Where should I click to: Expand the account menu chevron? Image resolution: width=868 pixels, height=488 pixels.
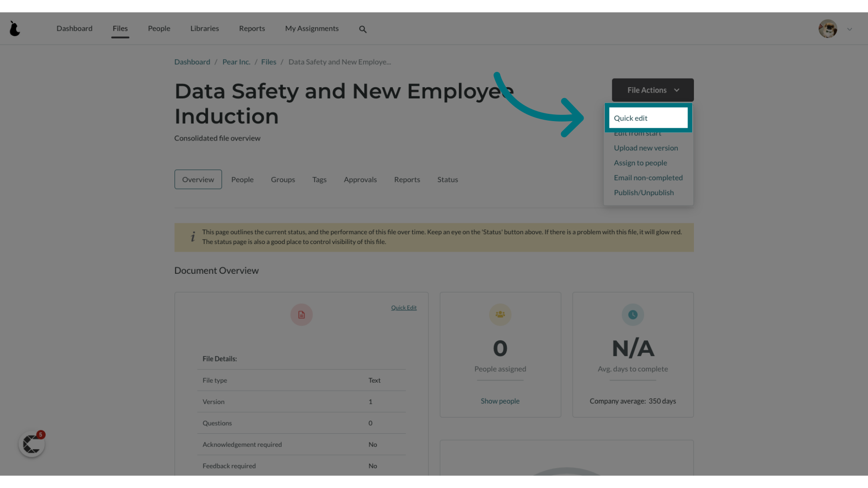tap(849, 29)
